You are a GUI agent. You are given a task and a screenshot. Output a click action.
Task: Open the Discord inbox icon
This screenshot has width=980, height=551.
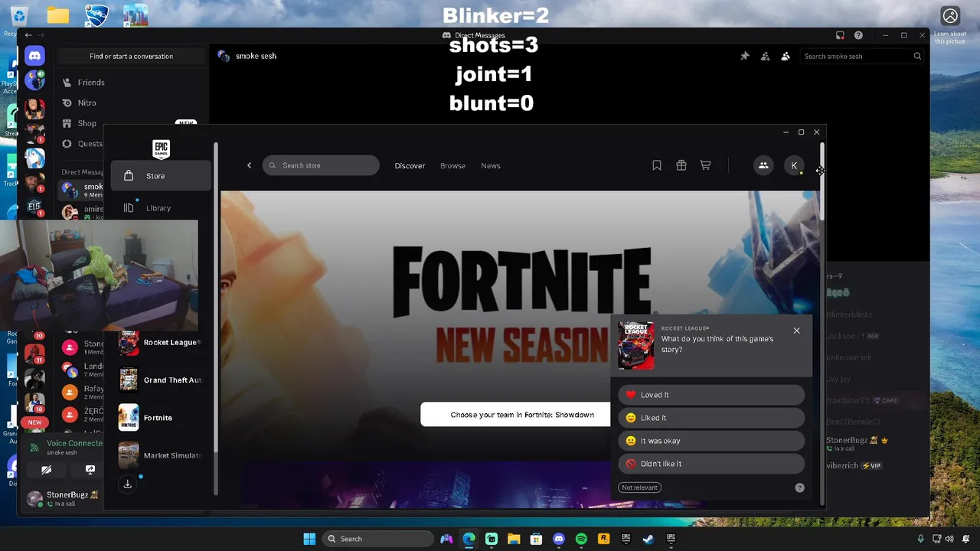click(840, 35)
